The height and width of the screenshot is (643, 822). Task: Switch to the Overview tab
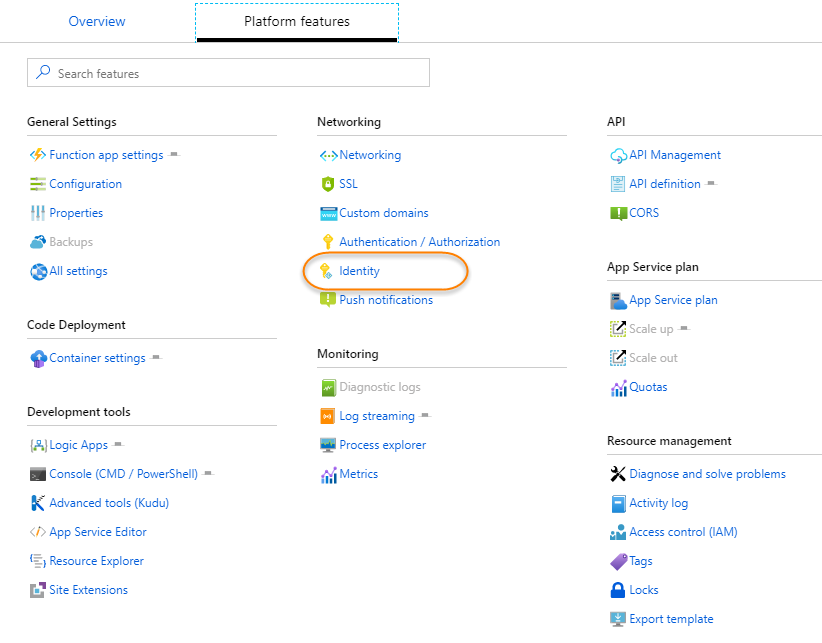click(97, 21)
